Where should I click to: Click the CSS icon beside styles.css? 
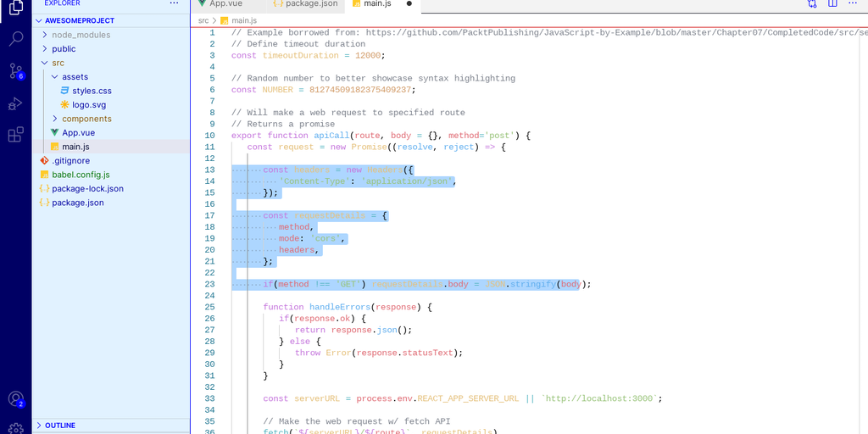pos(64,91)
